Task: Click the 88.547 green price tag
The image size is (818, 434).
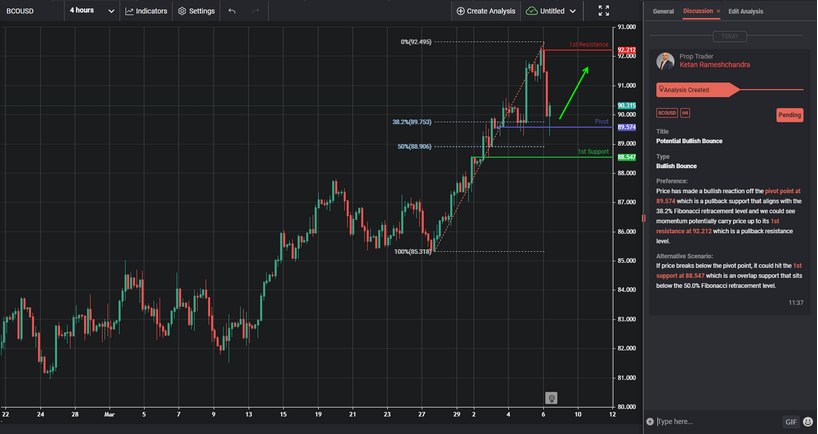Action: 627,157
